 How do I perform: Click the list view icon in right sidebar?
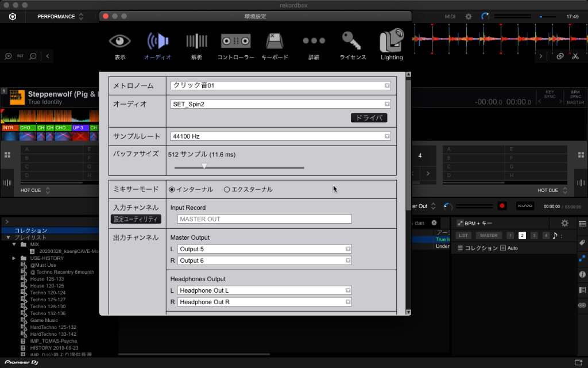point(582,224)
